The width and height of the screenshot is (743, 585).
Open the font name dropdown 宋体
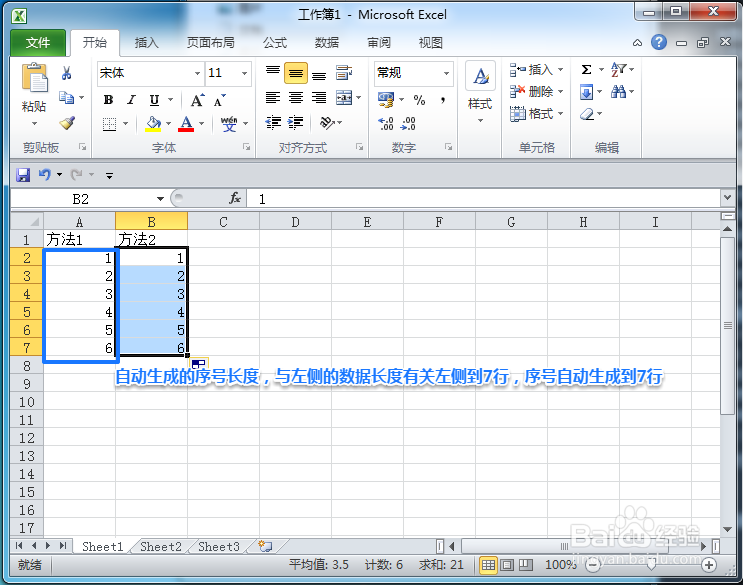click(198, 73)
